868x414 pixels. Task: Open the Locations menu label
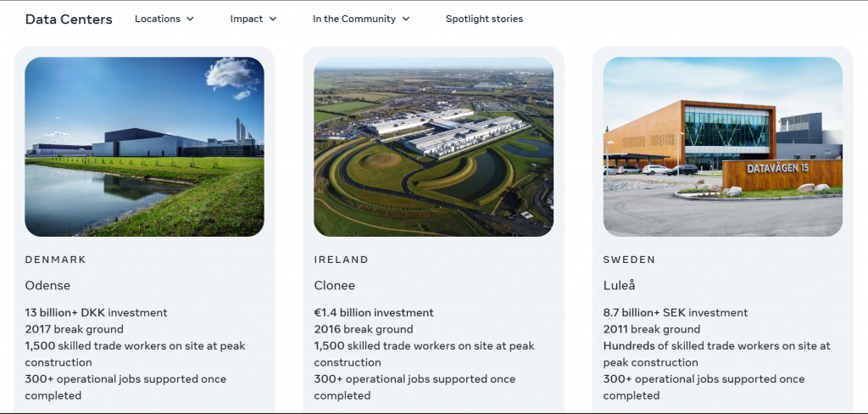coord(158,19)
